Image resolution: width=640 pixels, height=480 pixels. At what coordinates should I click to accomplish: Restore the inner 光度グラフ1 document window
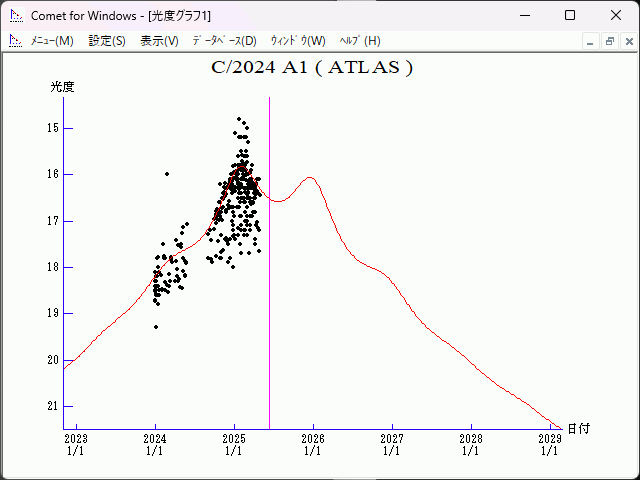coord(610,41)
